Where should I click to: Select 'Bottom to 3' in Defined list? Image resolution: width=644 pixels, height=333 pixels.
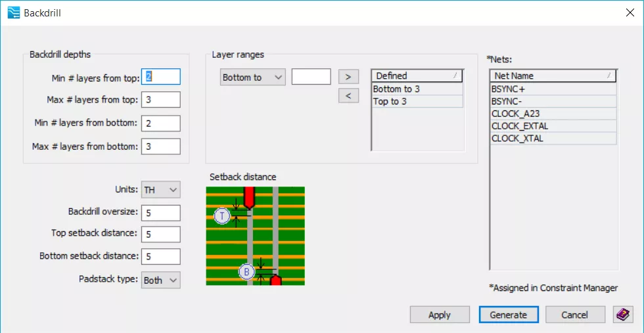coord(417,89)
